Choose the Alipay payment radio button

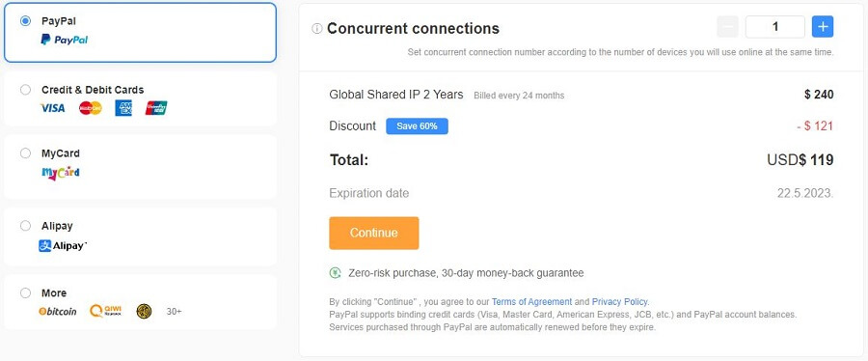pos(25,226)
